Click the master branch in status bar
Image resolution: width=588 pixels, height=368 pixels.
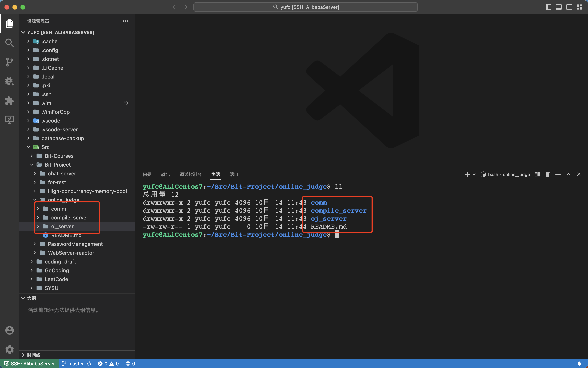73,364
